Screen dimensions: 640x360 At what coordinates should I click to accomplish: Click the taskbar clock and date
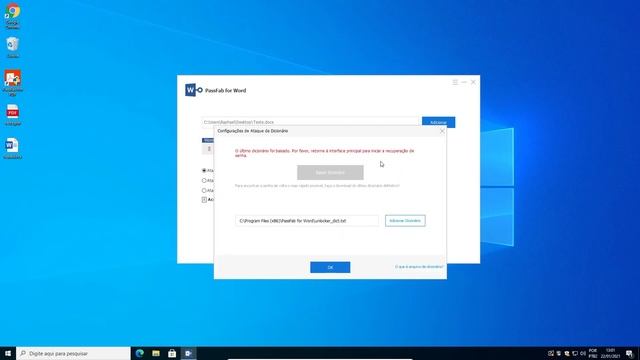coord(610,353)
